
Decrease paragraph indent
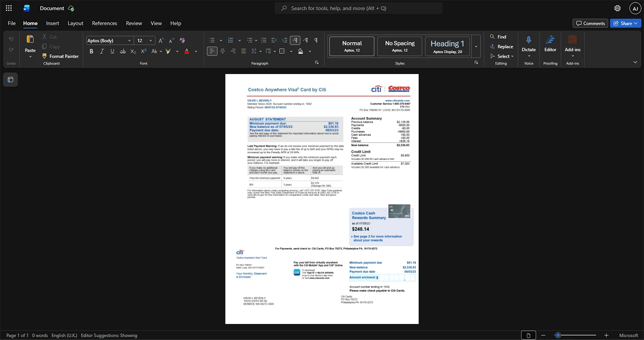(274, 40)
